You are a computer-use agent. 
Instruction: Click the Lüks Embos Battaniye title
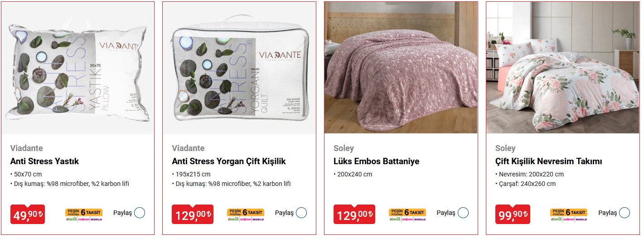click(377, 161)
